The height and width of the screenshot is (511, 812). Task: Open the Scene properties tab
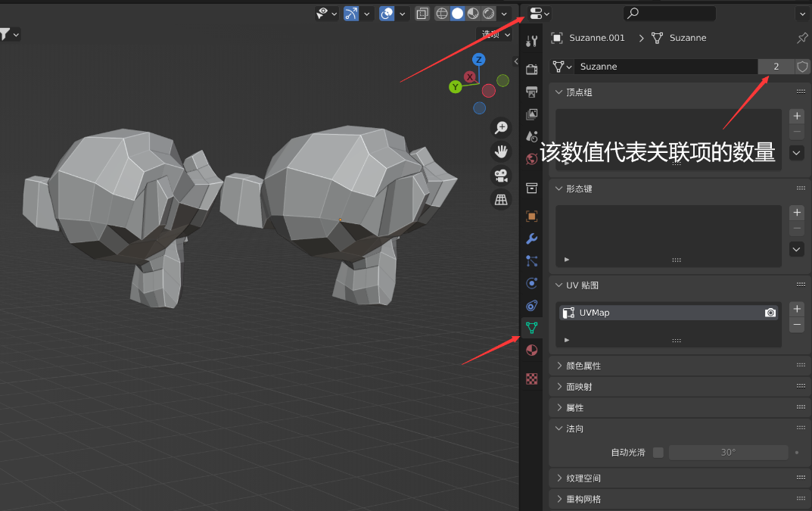(x=531, y=136)
